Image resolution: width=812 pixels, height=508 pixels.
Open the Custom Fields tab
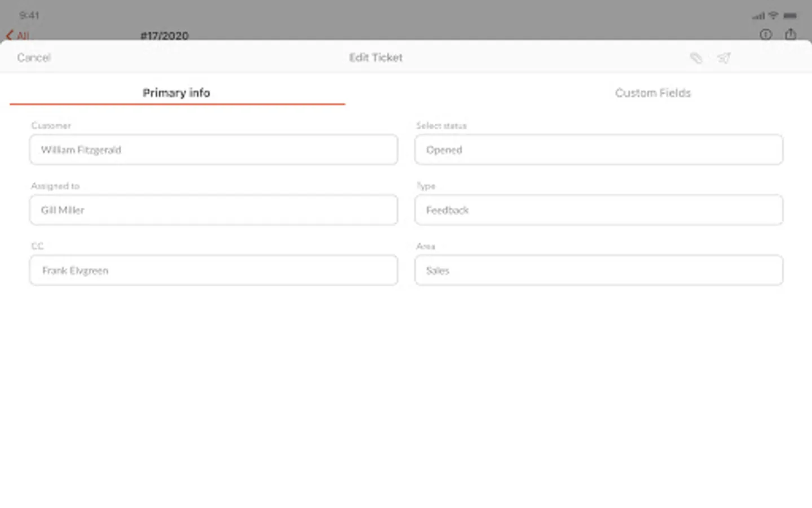coord(652,93)
